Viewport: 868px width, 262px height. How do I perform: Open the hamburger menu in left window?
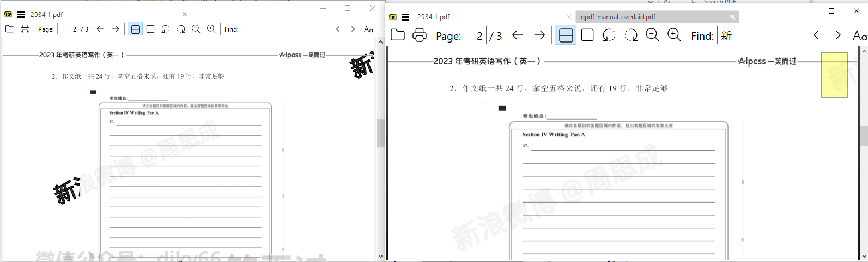point(21,15)
